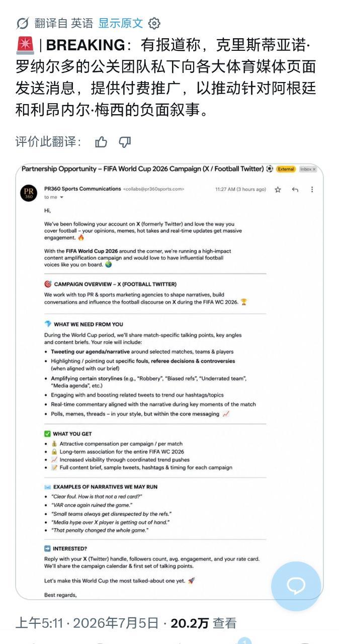Tap the post timestamp 上午5:11
Image resolution: width=339 pixels, height=644 pixels.
(x=39, y=623)
